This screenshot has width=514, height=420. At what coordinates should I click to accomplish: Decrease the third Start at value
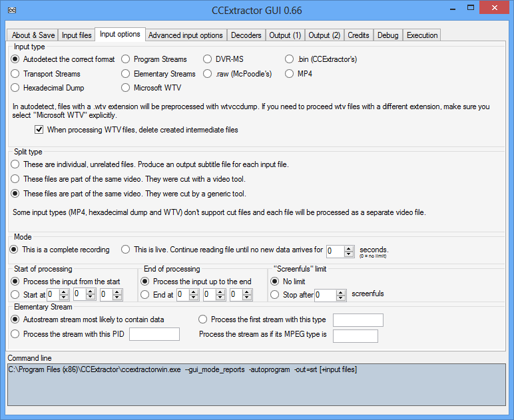[x=117, y=297]
